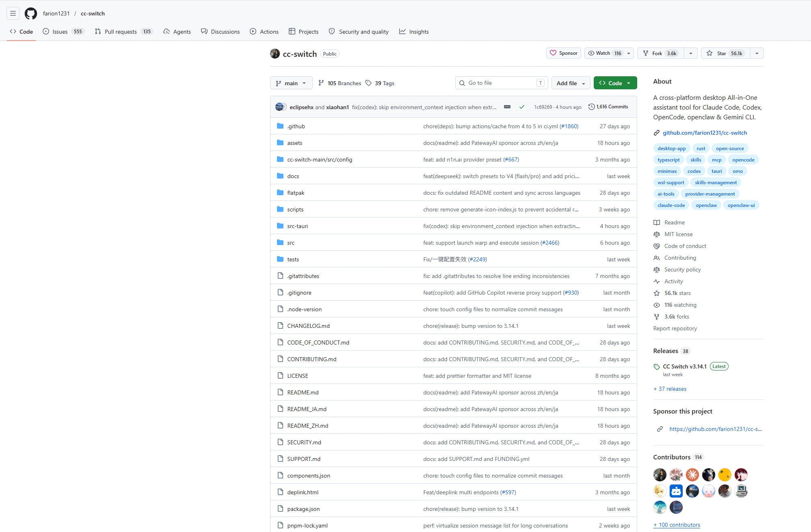Open the CC Switch v3.14.1 release
The height and width of the screenshot is (532, 811).
pos(685,366)
